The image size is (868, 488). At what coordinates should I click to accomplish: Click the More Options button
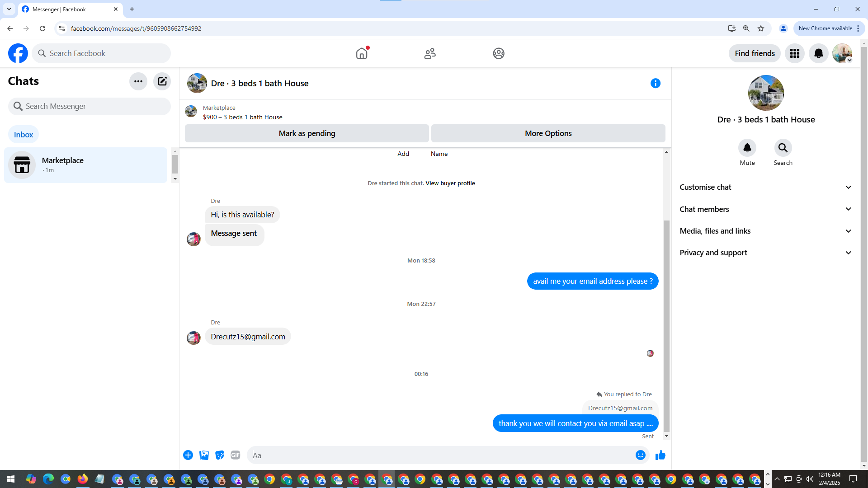pyautogui.click(x=548, y=133)
